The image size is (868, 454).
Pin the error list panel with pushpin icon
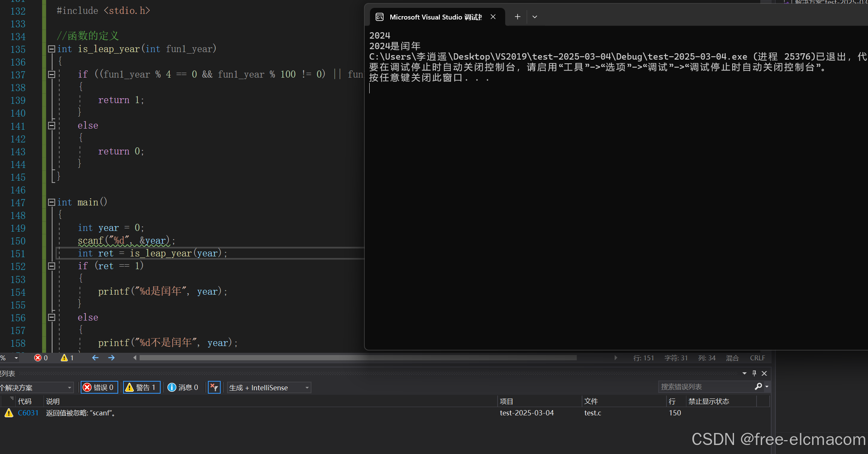(754, 373)
